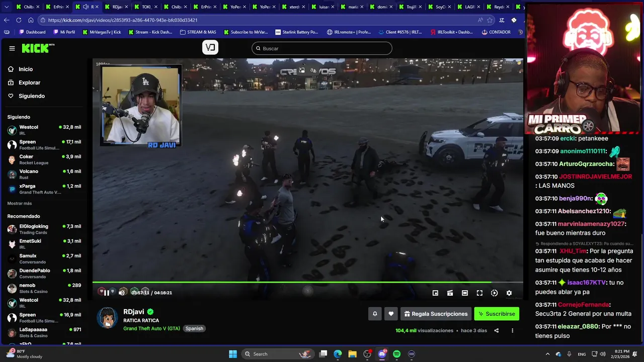Open playback speed control in player
Image resolution: width=644 pixels, height=362 pixels.
pos(495,293)
